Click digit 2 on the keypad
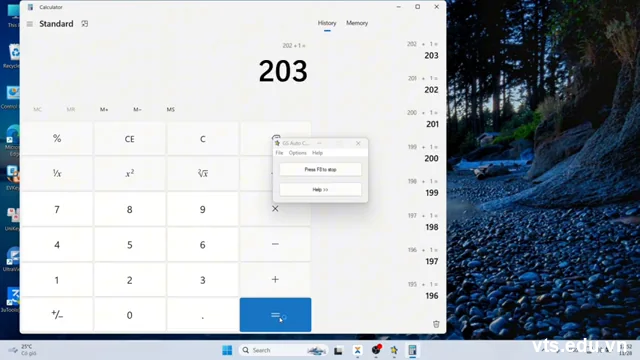The width and height of the screenshot is (640, 360). click(129, 280)
